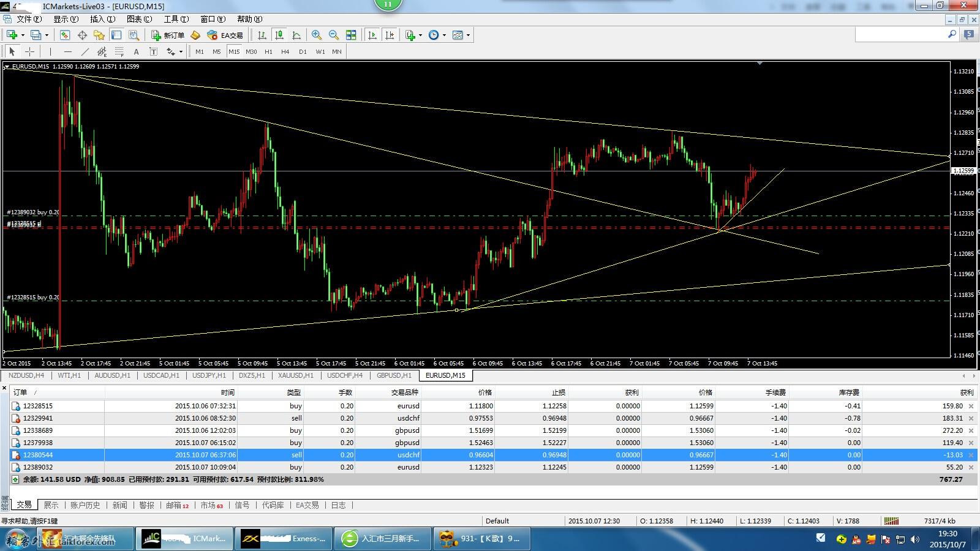Viewport: 980px width, 551px height.
Task: Select the trendline drawing tool
Action: [x=85, y=52]
